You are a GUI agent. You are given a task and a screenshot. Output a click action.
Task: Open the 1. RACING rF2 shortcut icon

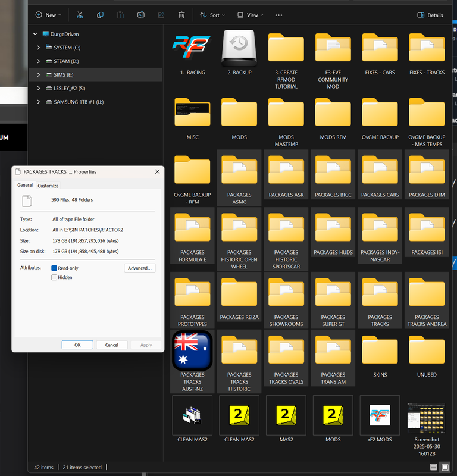click(192, 48)
